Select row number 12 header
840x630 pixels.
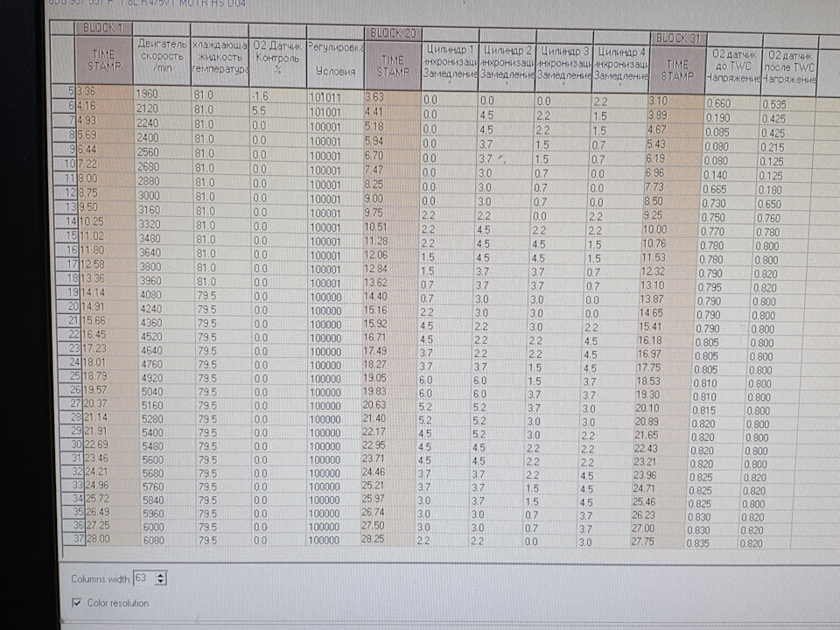tap(66, 192)
